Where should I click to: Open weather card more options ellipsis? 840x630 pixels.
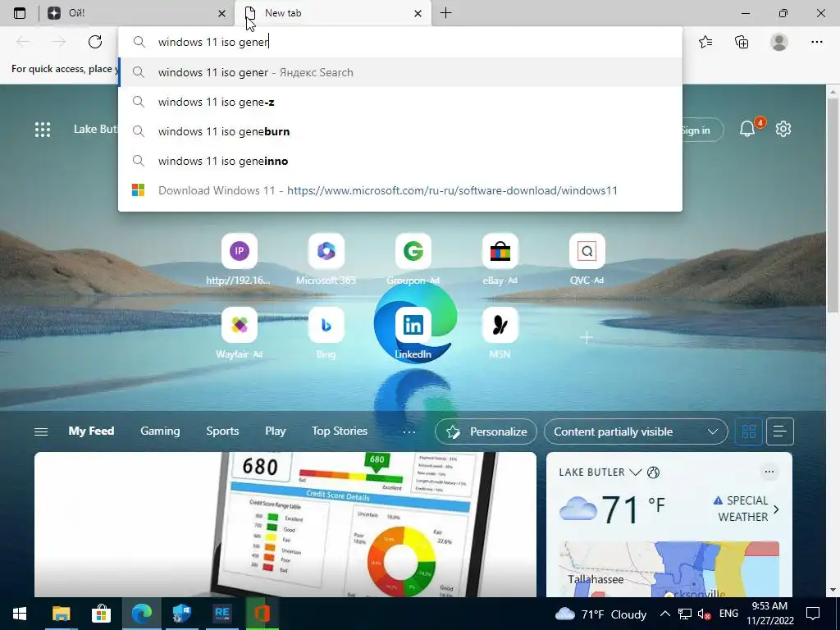[x=769, y=472]
